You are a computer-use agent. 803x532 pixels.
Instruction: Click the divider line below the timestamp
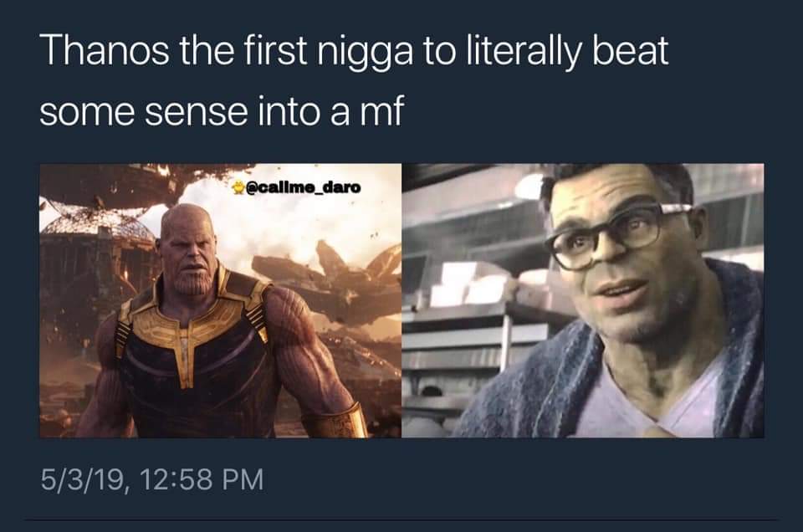pos(401,521)
